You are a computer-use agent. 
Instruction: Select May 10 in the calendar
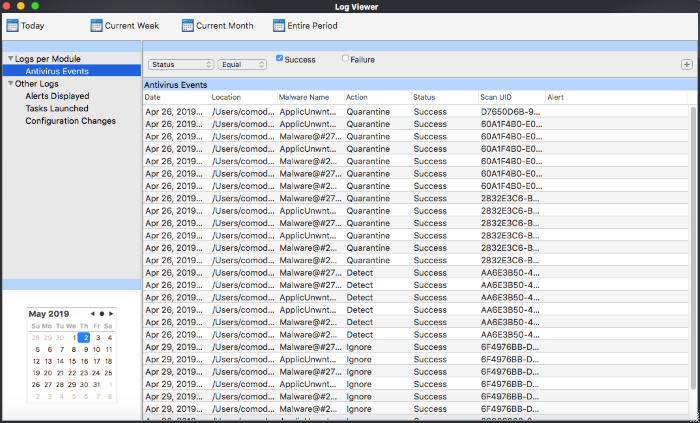pyautogui.click(x=96, y=350)
